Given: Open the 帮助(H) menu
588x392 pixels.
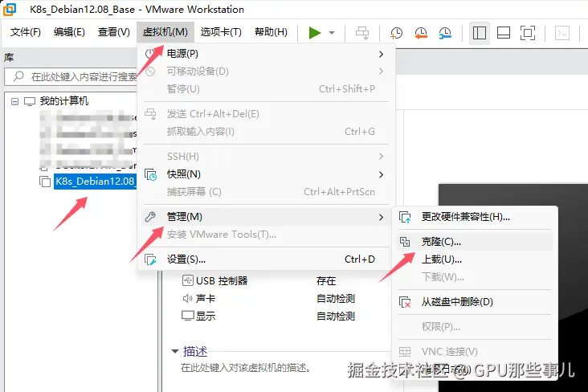Looking at the screenshot, I should point(271,32).
